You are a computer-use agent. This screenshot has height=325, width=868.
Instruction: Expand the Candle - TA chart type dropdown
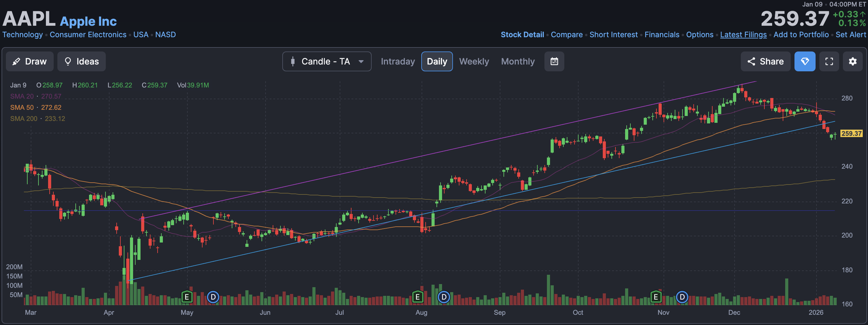[327, 61]
